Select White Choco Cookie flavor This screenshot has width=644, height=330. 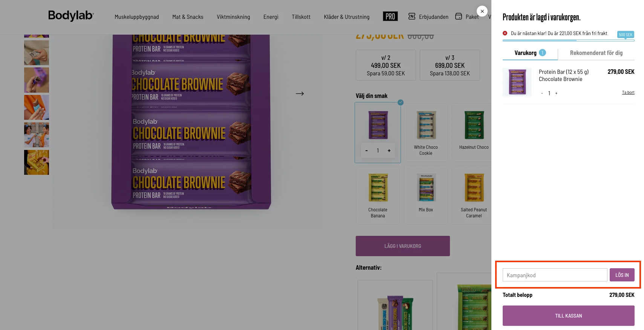pyautogui.click(x=426, y=133)
